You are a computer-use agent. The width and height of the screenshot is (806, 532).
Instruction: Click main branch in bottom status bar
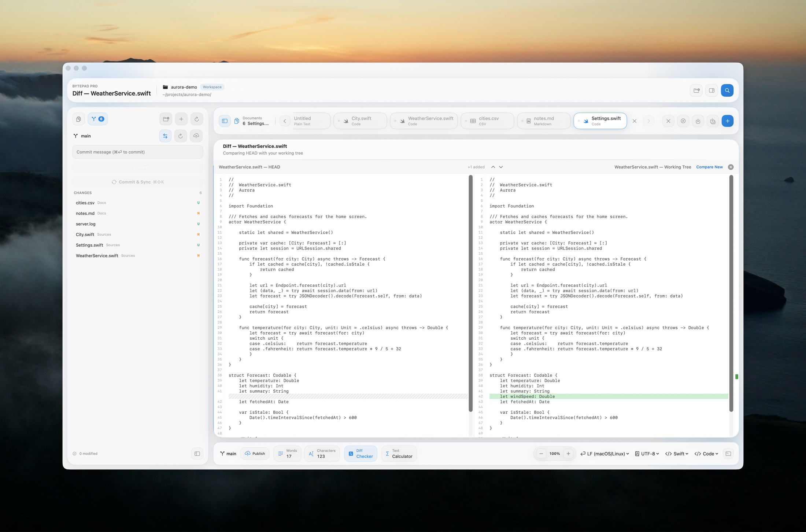coord(228,454)
